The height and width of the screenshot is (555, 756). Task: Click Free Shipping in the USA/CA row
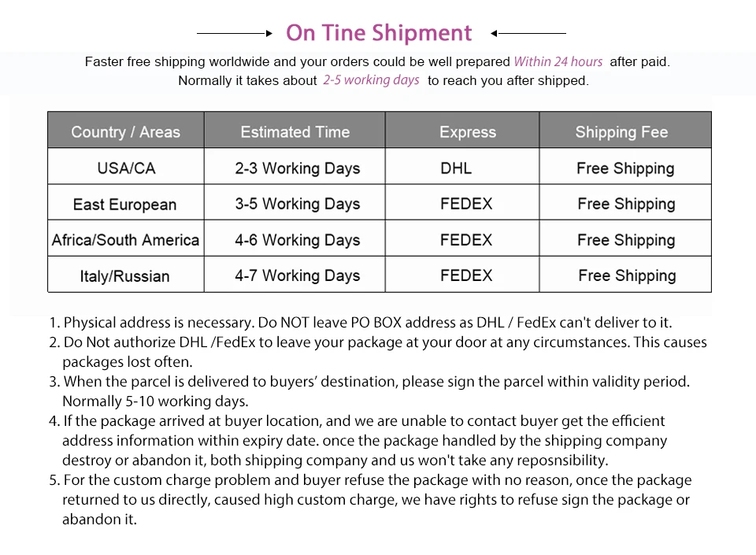click(625, 166)
